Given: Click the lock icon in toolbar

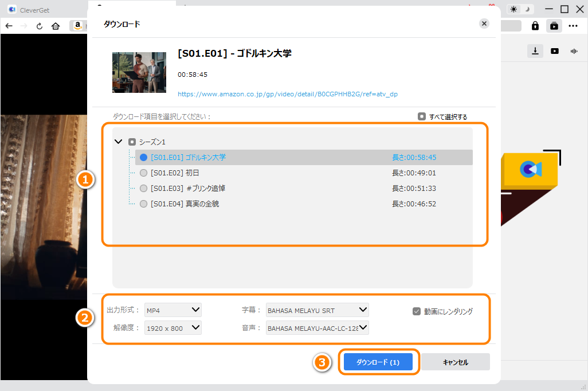Looking at the screenshot, I should (x=535, y=26).
